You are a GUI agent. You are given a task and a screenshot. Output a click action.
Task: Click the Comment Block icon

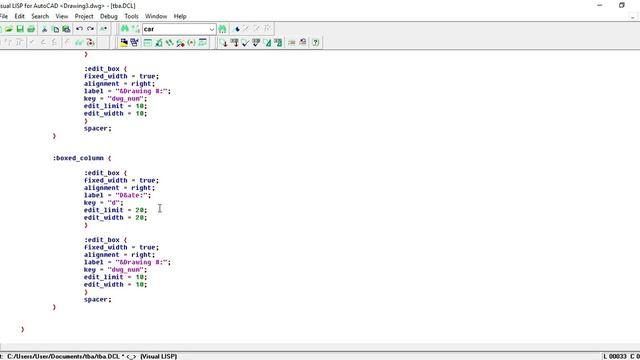pyautogui.click(x=291, y=42)
